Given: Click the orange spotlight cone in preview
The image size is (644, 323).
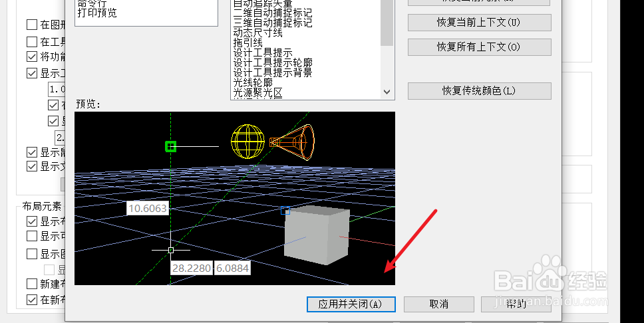Looking at the screenshot, I should click(292, 142).
